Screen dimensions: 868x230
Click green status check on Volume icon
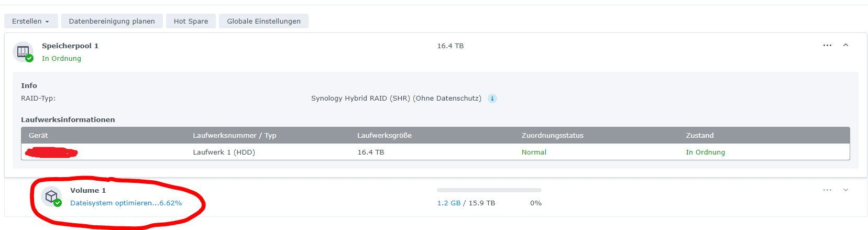coord(58,203)
